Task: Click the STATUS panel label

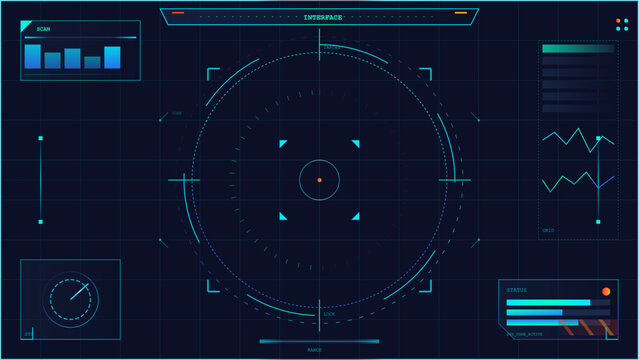Action: (x=516, y=290)
